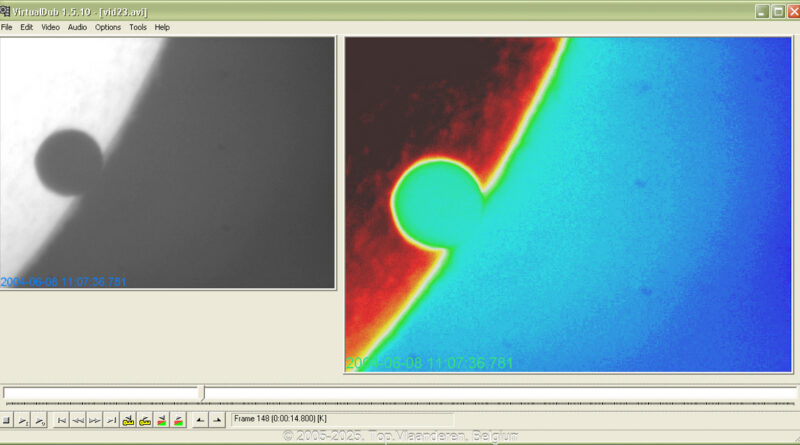Viewport: 800px width, 445px height.
Task: Open the Edit menu
Action: pos(27,28)
